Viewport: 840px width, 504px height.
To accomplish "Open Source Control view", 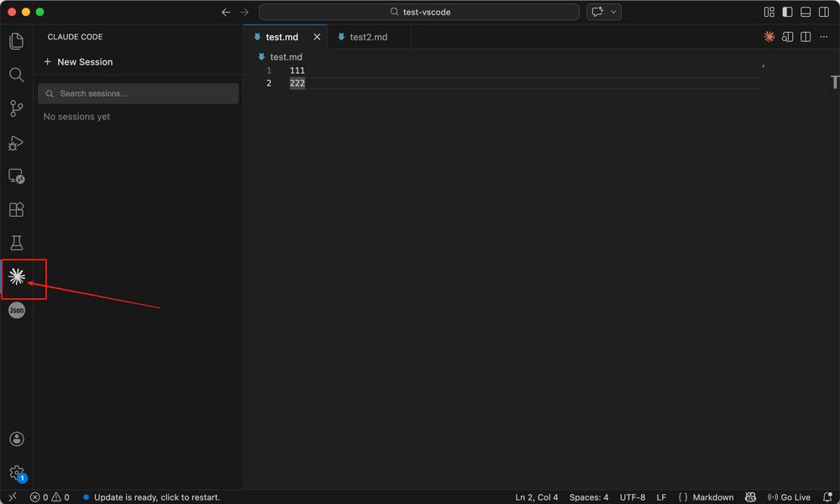I will click(x=16, y=108).
